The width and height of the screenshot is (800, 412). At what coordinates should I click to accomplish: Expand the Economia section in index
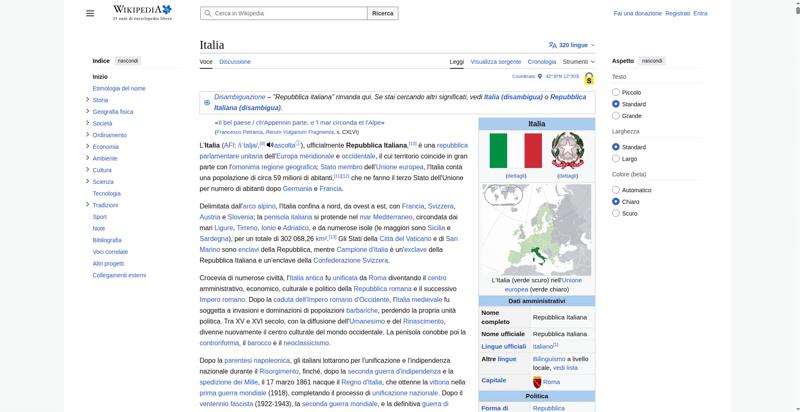(x=88, y=146)
